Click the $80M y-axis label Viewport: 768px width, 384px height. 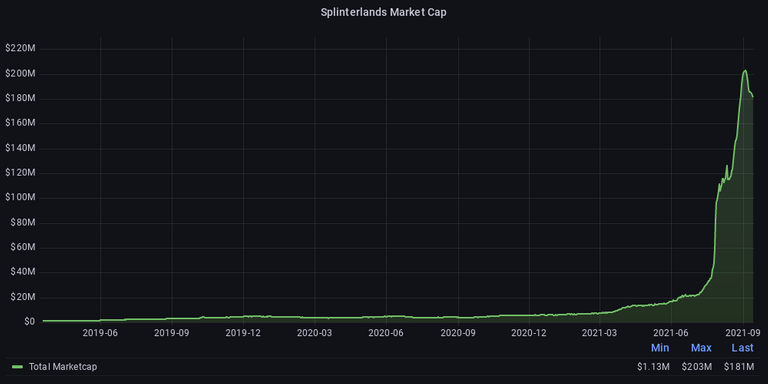23,223
